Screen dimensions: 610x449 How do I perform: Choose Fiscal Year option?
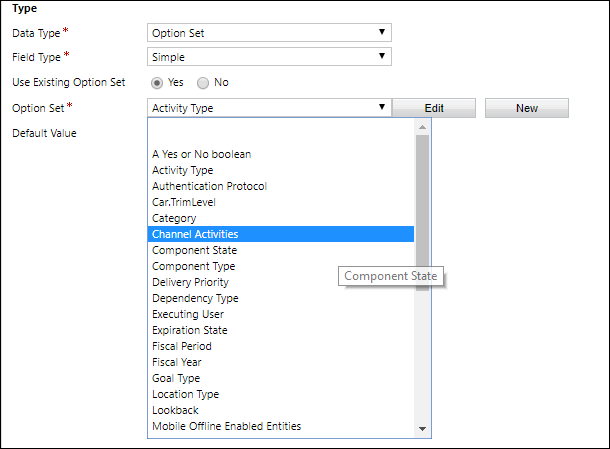coord(281,361)
